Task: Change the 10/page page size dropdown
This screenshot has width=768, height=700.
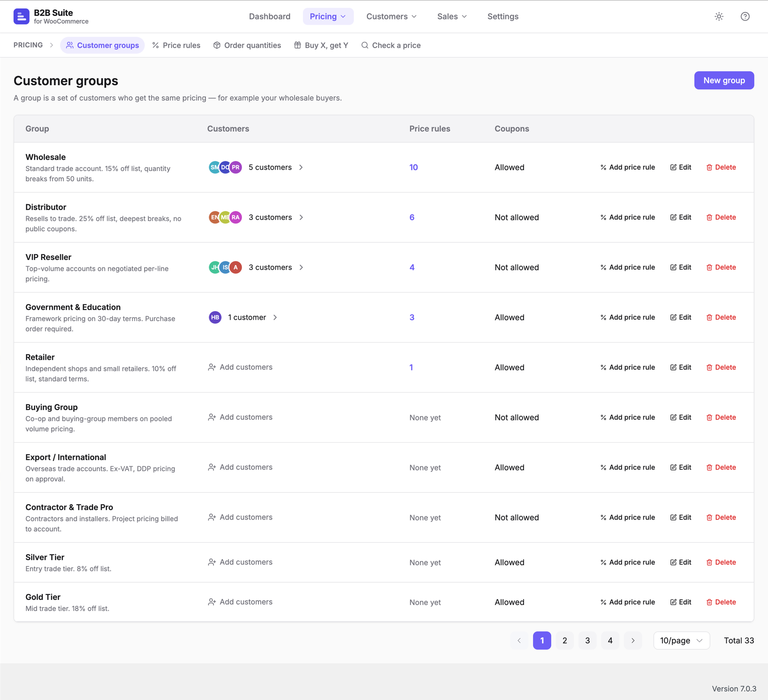Action: tap(681, 640)
